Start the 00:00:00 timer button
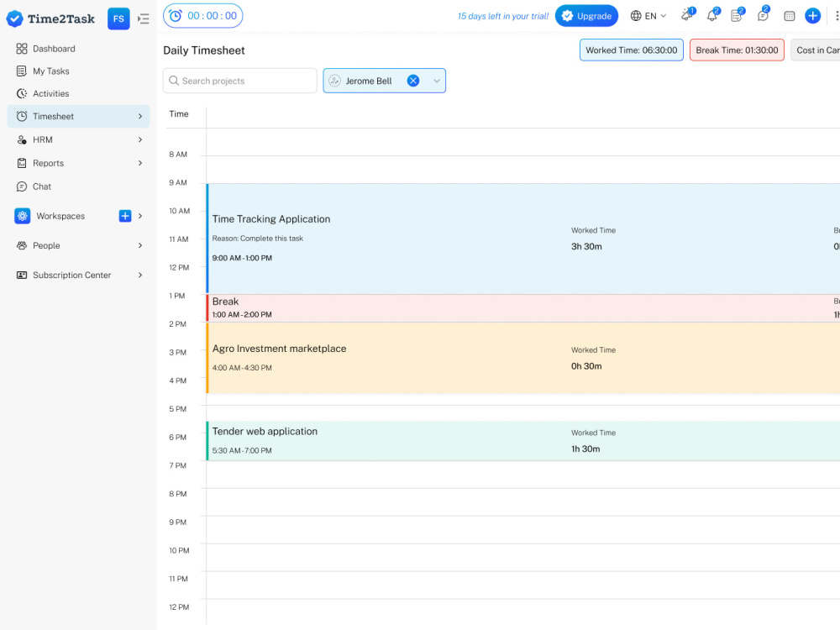840x630 pixels. click(x=203, y=16)
